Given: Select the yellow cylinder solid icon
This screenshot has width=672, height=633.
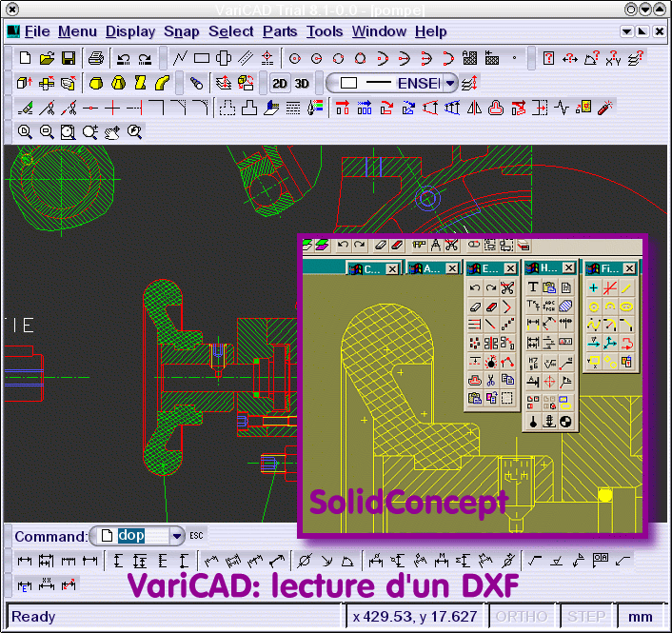Looking at the screenshot, I should click(96, 83).
